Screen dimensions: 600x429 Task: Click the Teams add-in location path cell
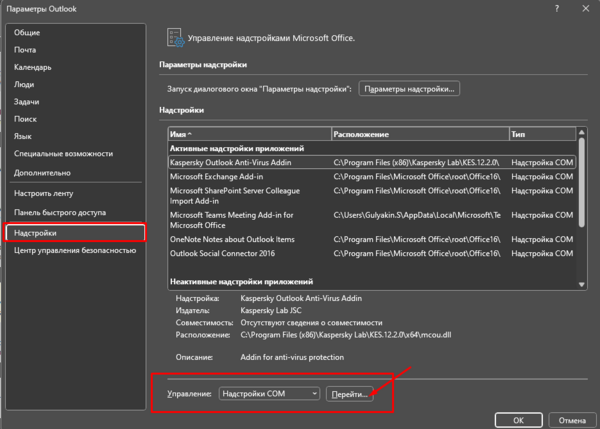coord(417,215)
